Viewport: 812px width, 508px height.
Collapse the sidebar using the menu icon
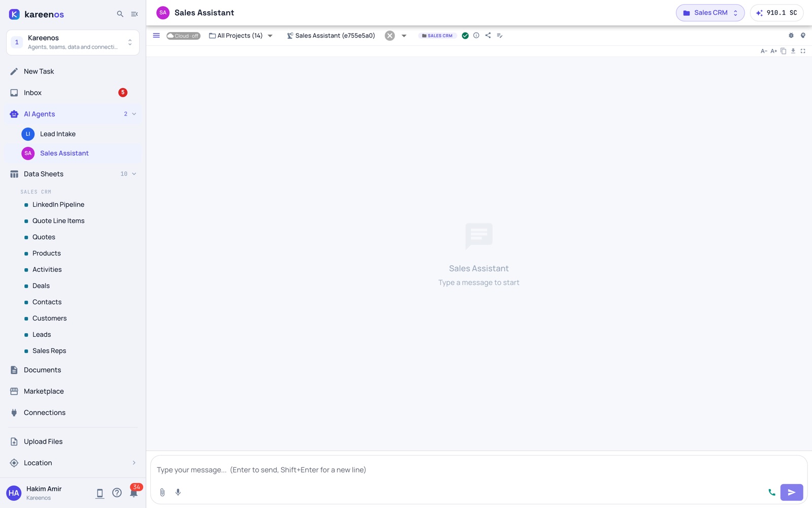(134, 14)
